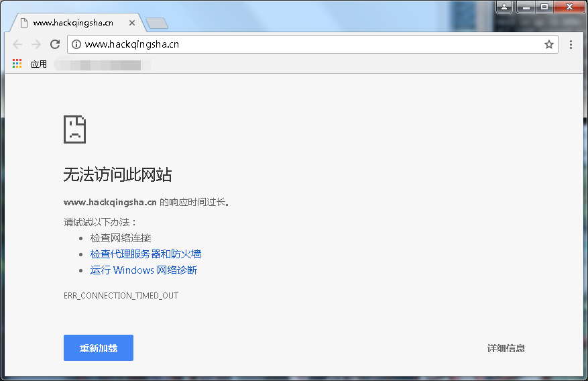Open 检查代理服务器和防火墙 link
The width and height of the screenshot is (588, 381).
point(145,254)
